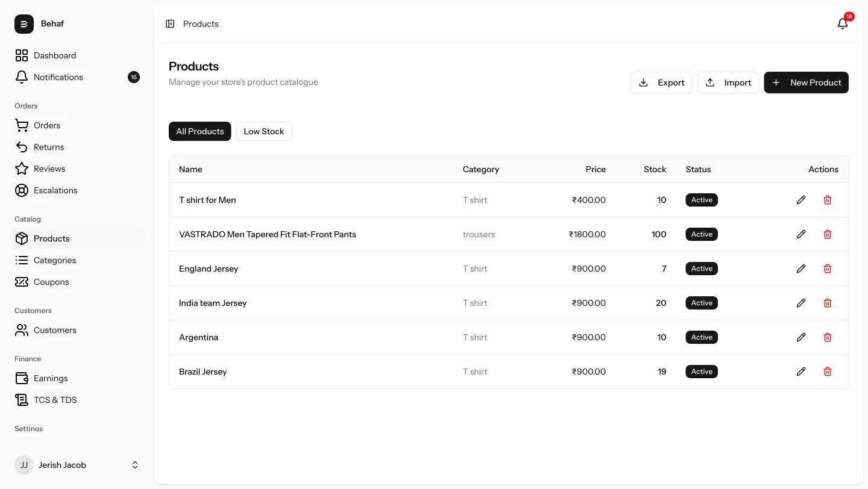Navigate to Returns

point(77,147)
